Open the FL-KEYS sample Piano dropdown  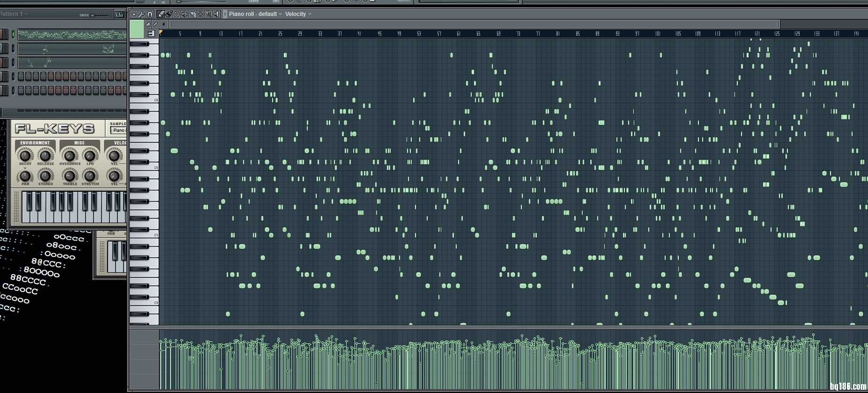pyautogui.click(x=119, y=130)
